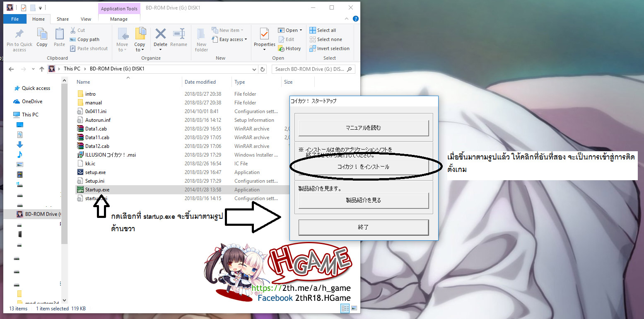The height and width of the screenshot is (319, 644).
Task: Click the Search BD-ROM Drive field
Action: 313,69
